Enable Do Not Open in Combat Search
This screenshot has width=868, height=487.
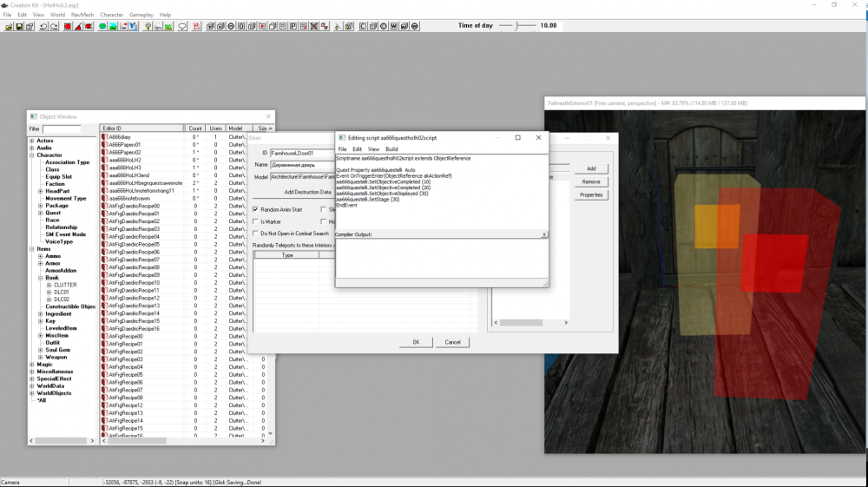click(256, 234)
